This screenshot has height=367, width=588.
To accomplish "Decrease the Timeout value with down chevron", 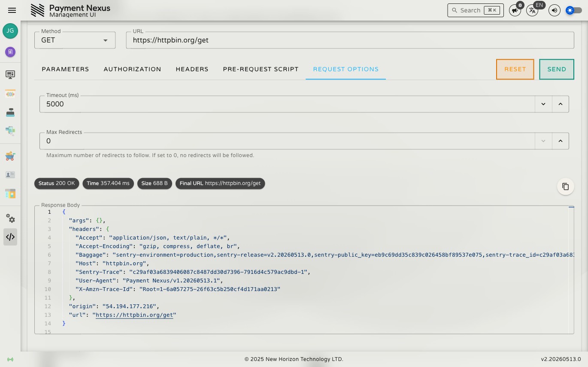I will coord(543,104).
